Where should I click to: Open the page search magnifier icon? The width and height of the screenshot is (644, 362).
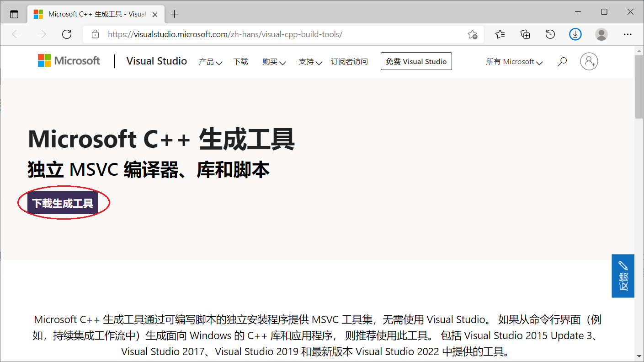pos(562,61)
